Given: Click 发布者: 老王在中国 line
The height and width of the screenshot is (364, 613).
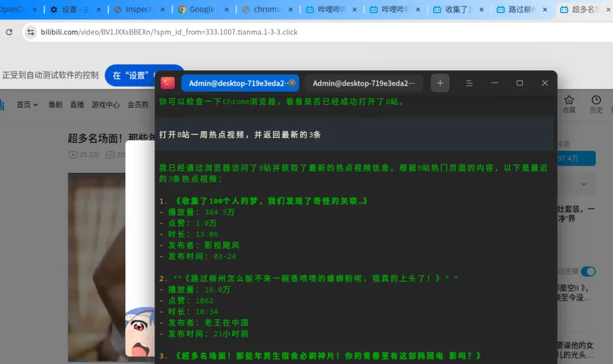Looking at the screenshot, I should pos(204,323).
